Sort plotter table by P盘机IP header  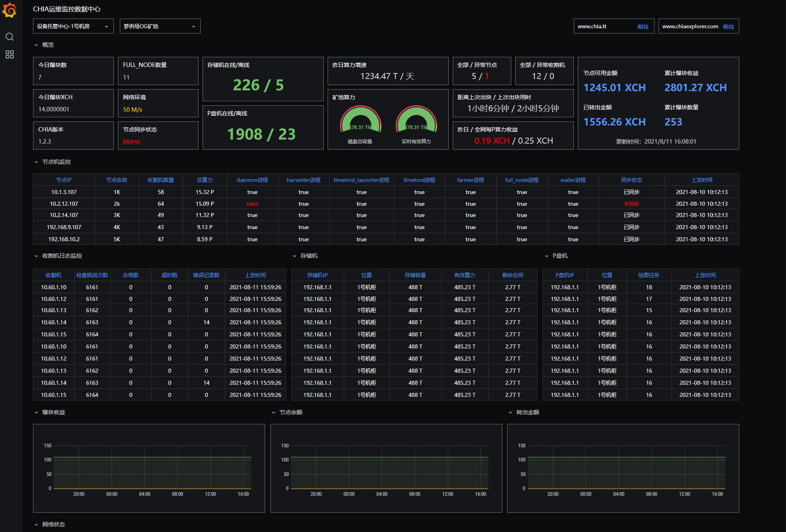click(x=564, y=275)
